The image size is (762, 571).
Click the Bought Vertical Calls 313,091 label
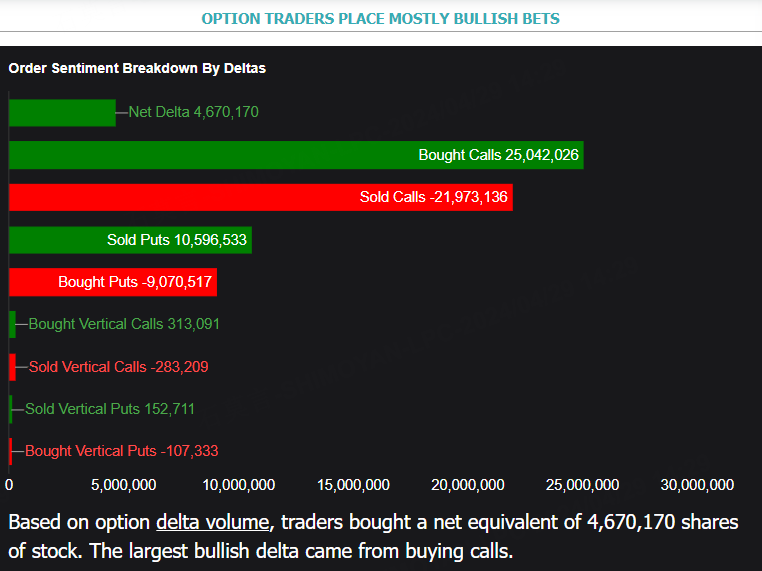click(124, 324)
